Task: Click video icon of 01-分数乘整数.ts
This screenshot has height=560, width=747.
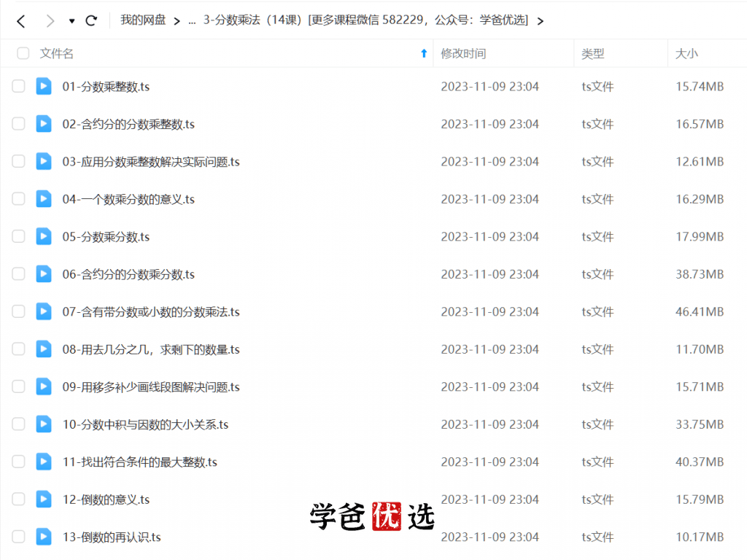Action: click(x=44, y=86)
